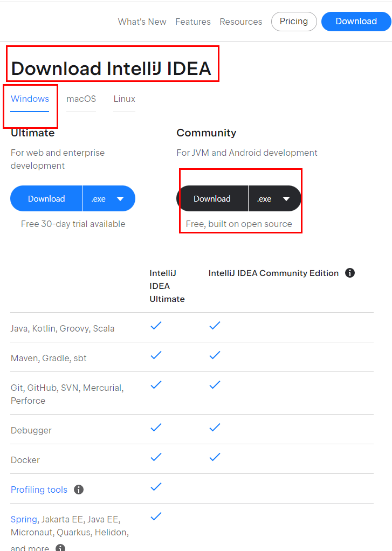Click the Community checkmark in Debugger row

pos(215,428)
